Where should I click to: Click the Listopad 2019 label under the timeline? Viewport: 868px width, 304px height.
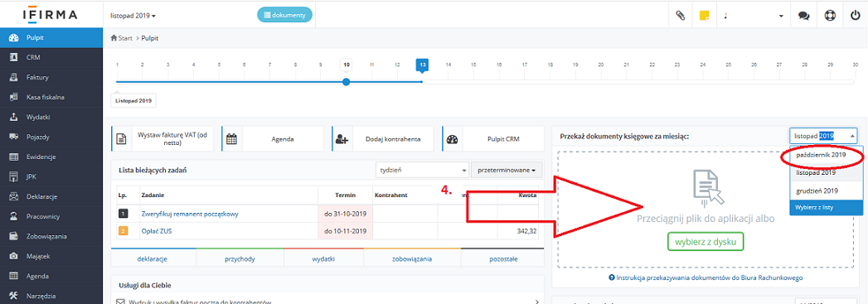[133, 101]
